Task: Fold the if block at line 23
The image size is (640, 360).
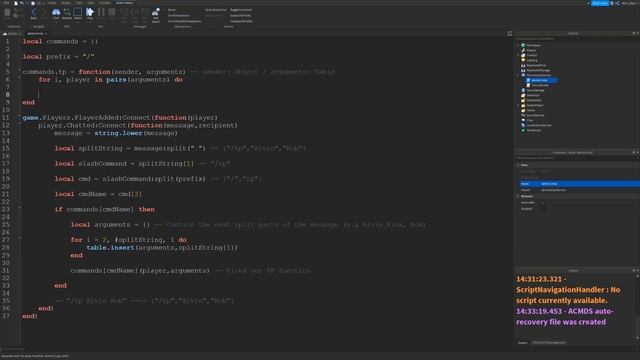Action: point(19,208)
